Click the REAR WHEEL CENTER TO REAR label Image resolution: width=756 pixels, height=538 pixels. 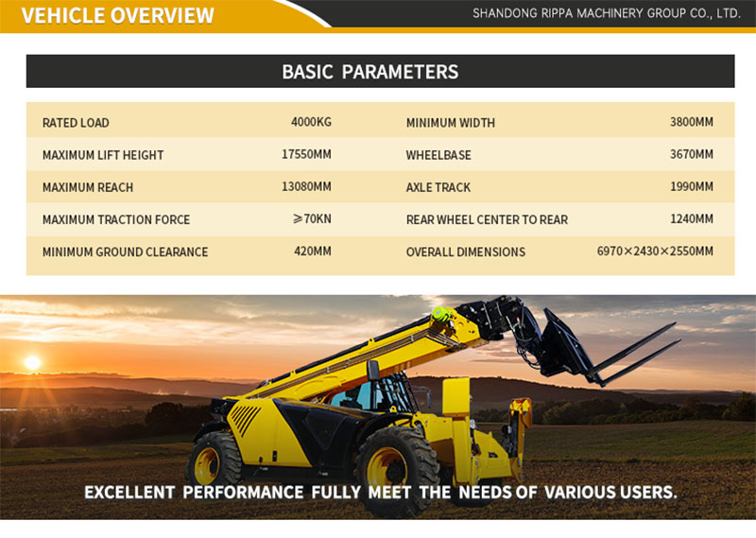(487, 219)
